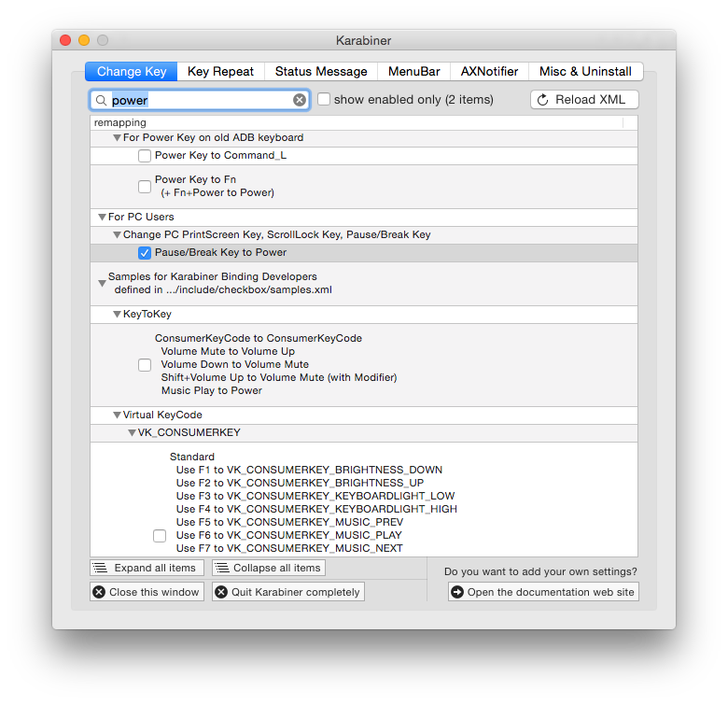Click the text "Music Play to Power"
This screenshot has width=728, height=704.
coord(212,391)
